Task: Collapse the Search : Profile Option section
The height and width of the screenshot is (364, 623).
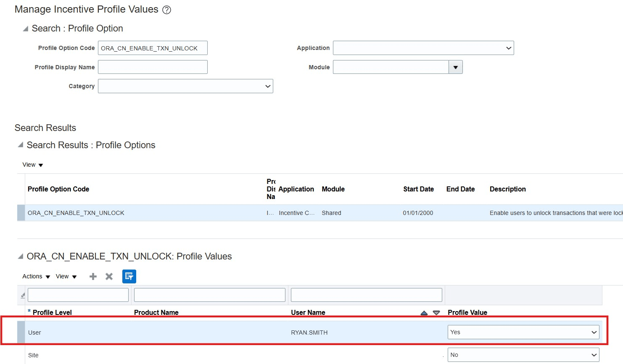Action: pyautogui.click(x=25, y=29)
